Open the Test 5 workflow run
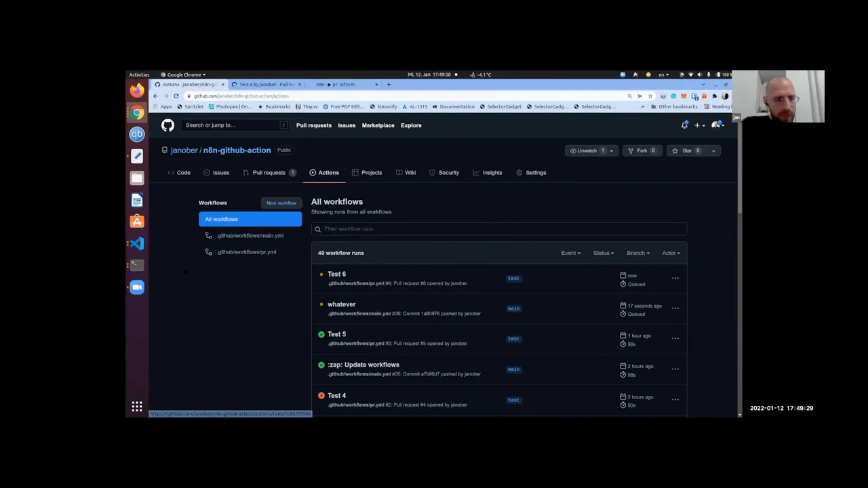The width and height of the screenshot is (868, 488). coord(337,334)
